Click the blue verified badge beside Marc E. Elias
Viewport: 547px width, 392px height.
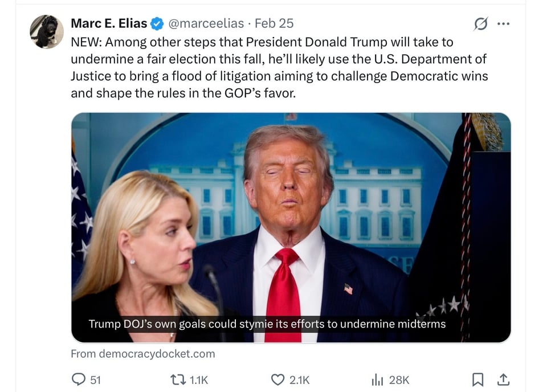(x=156, y=23)
